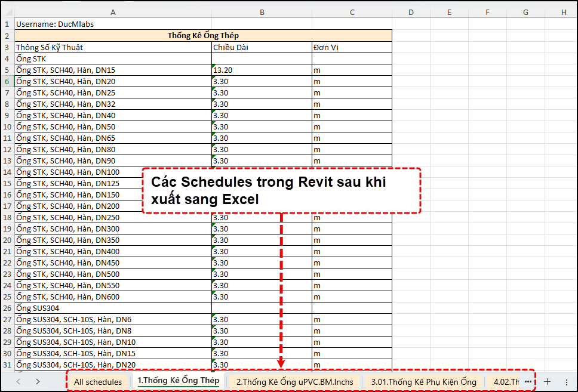The width and height of the screenshot is (578, 392).
Task: Select cell Ống SUS304, SCH-10S, Hàn, DN6
Action: pos(113,319)
